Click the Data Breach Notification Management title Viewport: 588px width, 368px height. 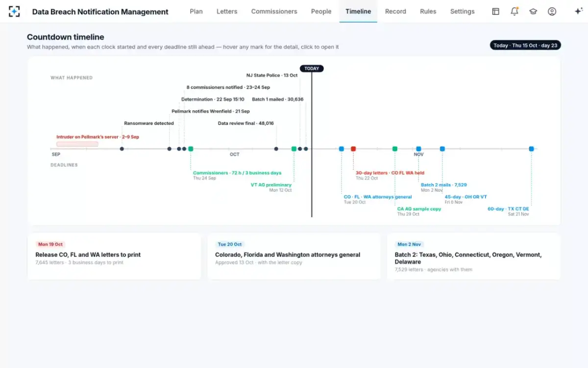100,12
